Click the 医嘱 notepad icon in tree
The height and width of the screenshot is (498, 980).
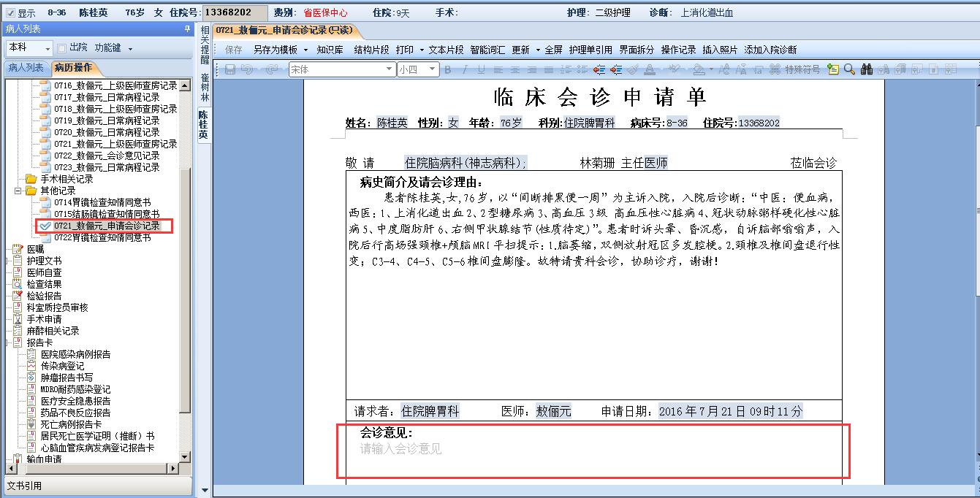(18, 249)
